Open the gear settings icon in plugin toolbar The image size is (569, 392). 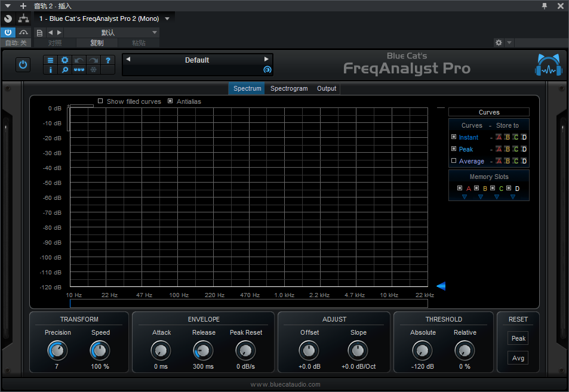pos(64,60)
